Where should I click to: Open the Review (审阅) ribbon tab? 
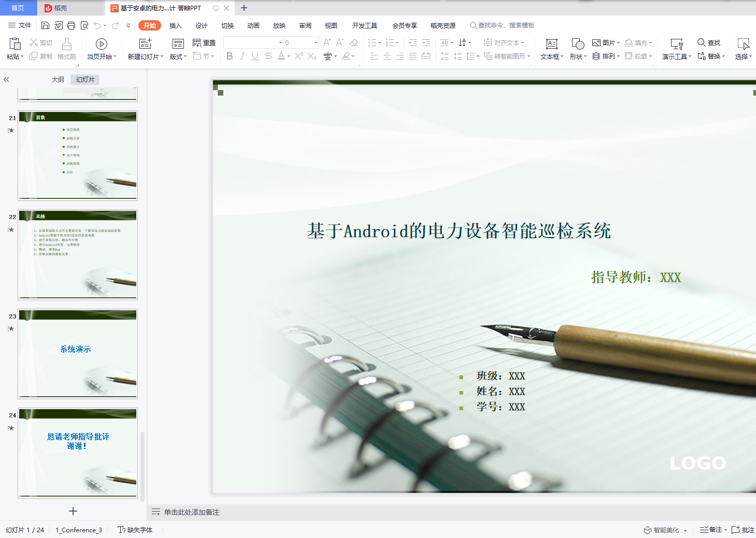(x=305, y=25)
